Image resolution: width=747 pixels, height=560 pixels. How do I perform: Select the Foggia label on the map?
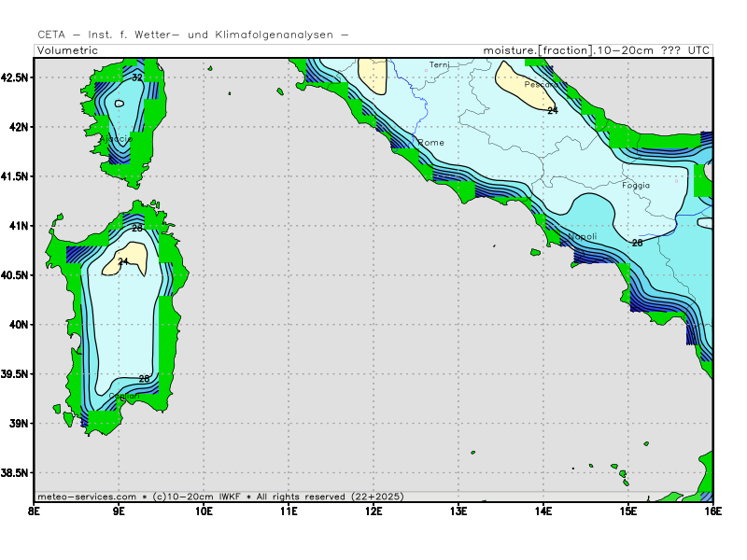pyautogui.click(x=636, y=186)
